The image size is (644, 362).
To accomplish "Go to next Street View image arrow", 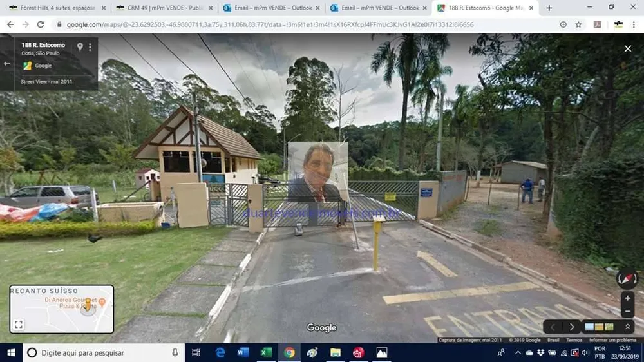I will [572, 327].
